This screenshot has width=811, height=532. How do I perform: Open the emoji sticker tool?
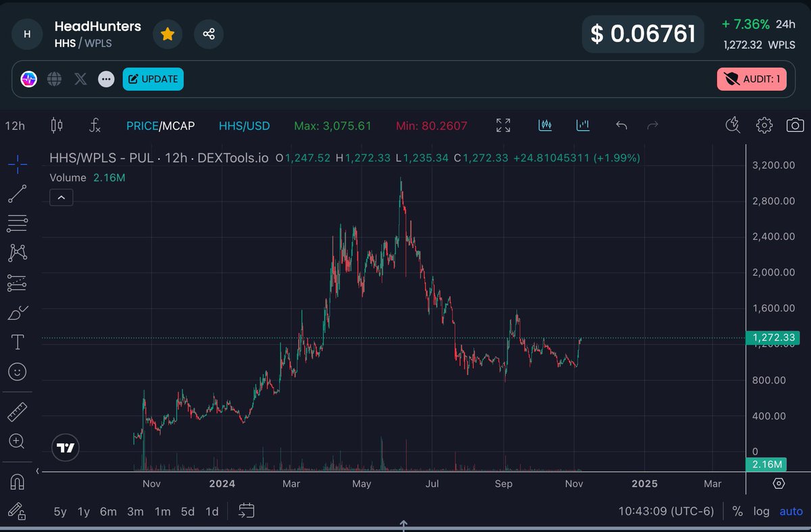(x=18, y=372)
